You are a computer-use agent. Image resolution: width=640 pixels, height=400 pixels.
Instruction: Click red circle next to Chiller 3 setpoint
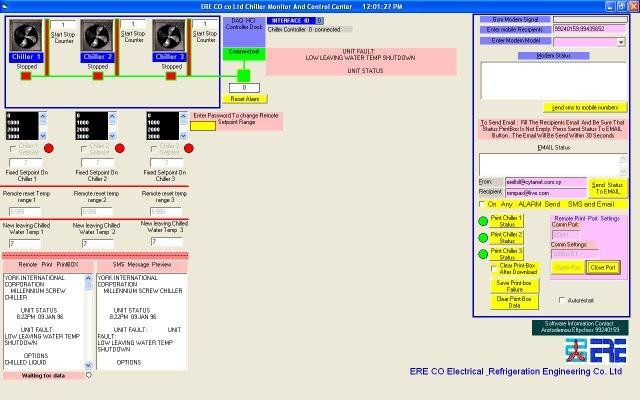[x=189, y=148]
